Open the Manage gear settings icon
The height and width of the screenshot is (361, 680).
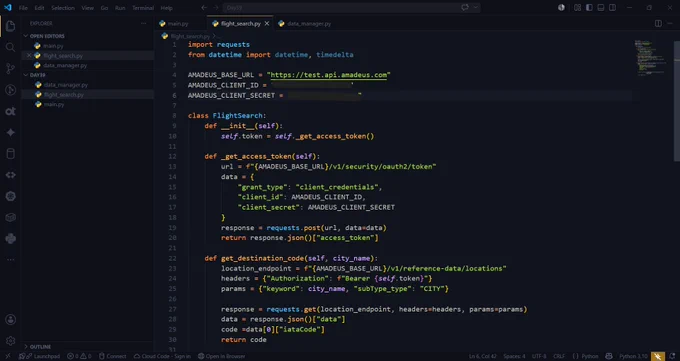click(10, 341)
